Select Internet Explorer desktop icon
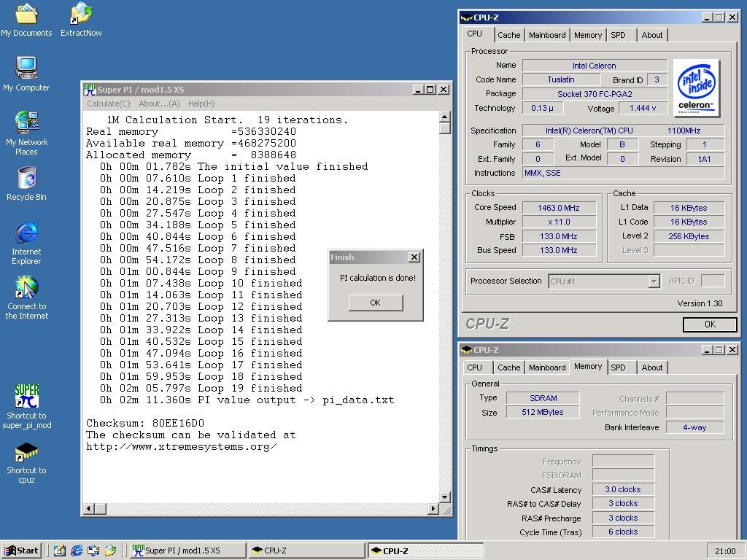The width and height of the screenshot is (747, 560). (26, 243)
